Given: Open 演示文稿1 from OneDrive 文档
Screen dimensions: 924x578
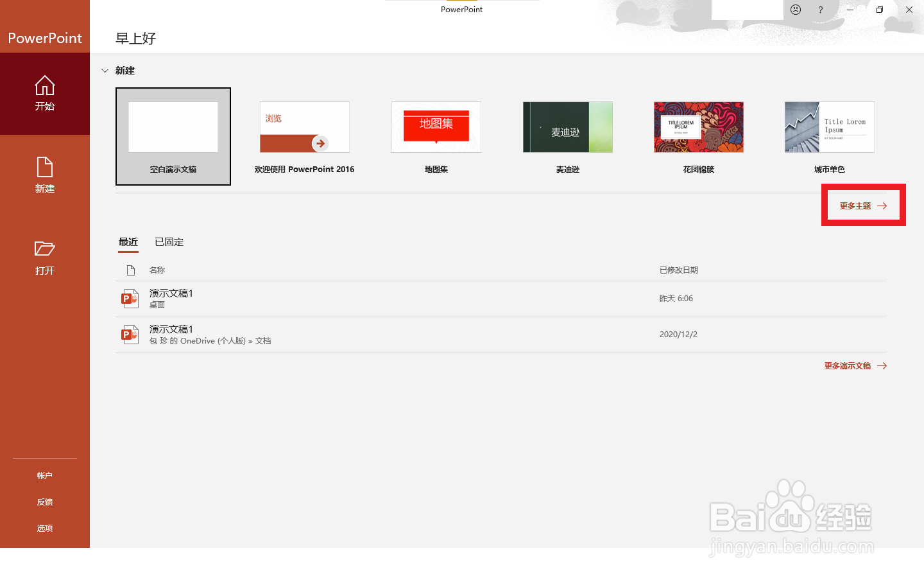Looking at the screenshot, I should (501, 335).
